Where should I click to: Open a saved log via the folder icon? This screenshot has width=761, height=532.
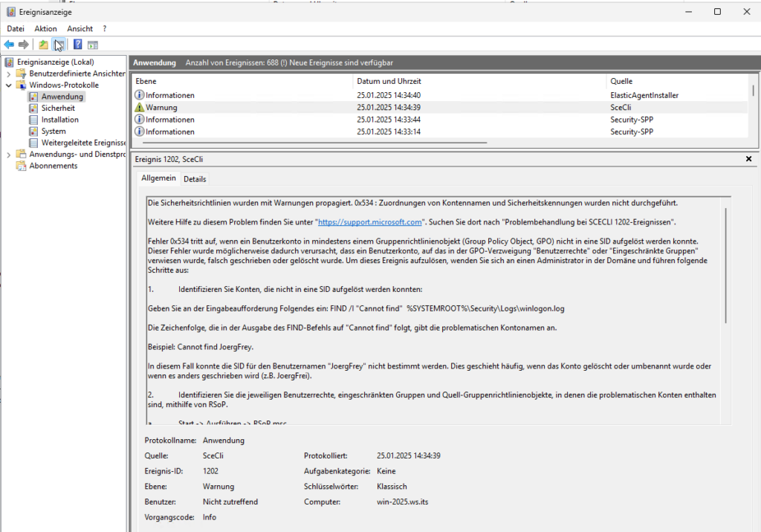(x=43, y=44)
